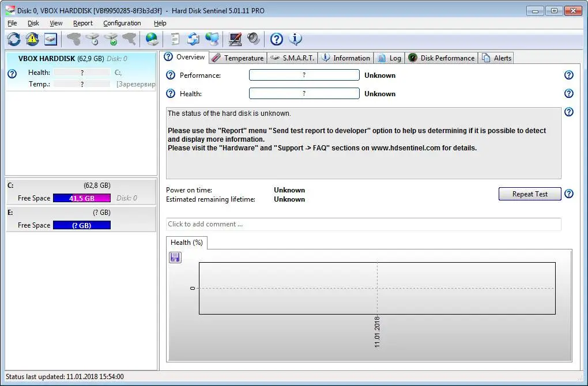Click the help icon next to Repeat Test
588x386 pixels.
569,194
